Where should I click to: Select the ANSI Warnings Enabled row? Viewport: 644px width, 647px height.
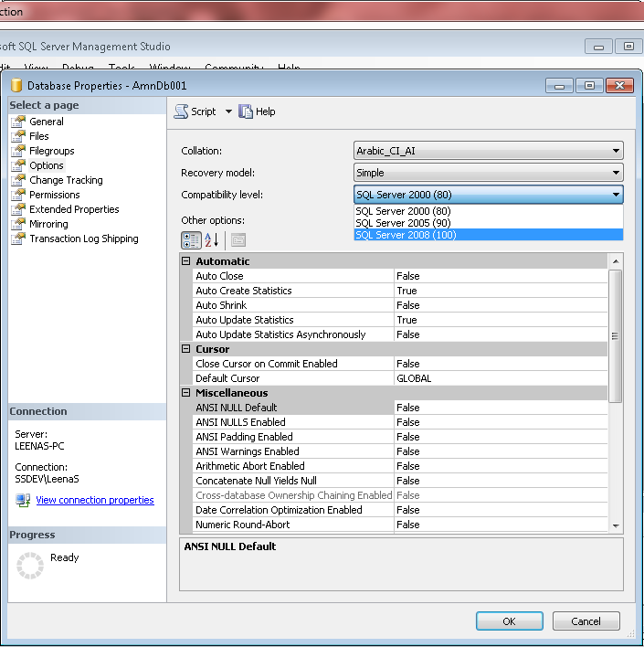(x=400, y=451)
